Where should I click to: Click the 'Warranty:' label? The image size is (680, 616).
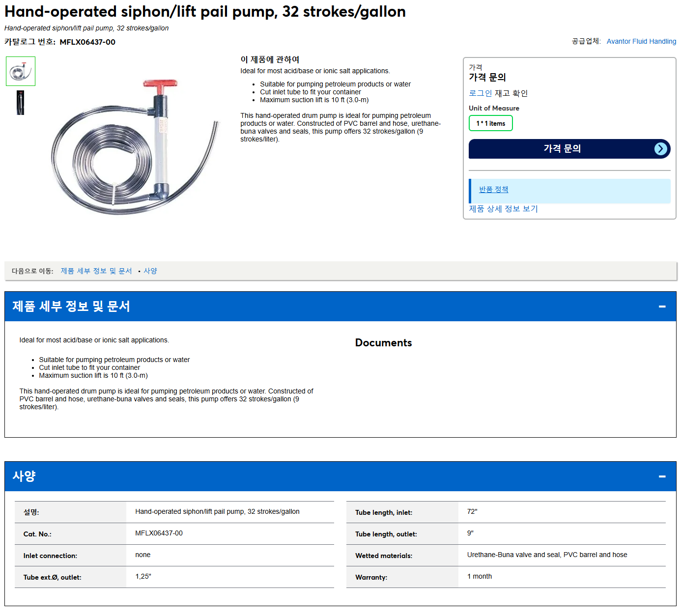(x=371, y=577)
